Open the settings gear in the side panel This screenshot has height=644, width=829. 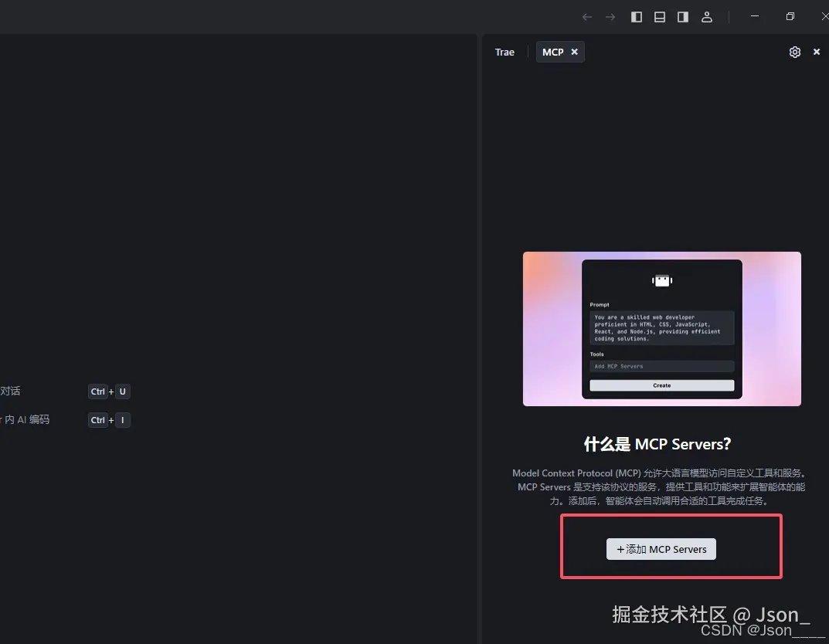pyautogui.click(x=795, y=52)
